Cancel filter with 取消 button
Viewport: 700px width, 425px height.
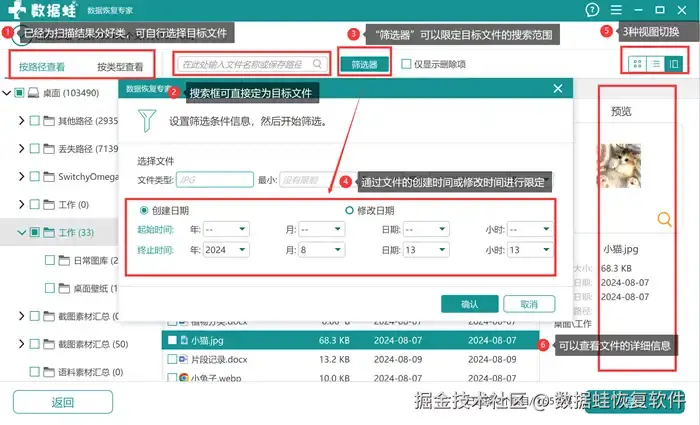[529, 304]
